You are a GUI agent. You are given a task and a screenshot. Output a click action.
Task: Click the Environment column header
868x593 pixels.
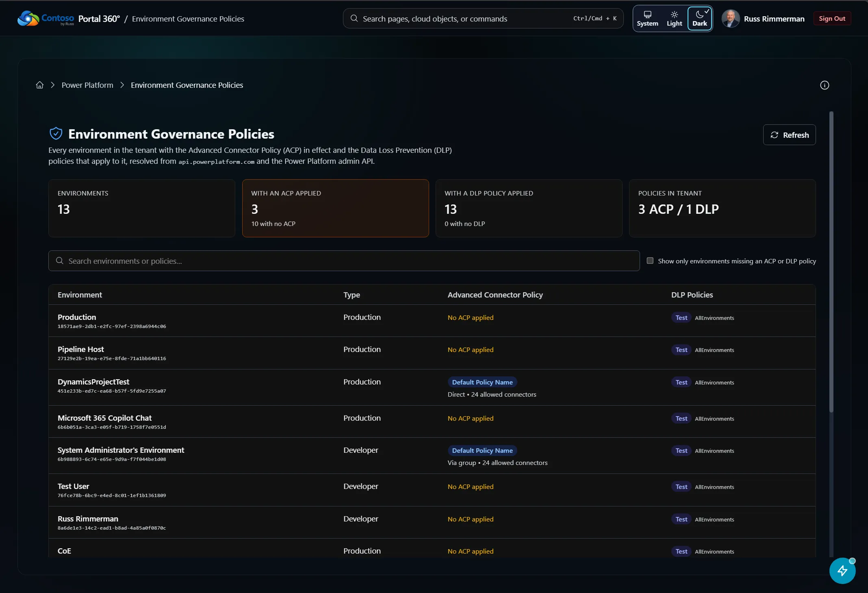80,295
